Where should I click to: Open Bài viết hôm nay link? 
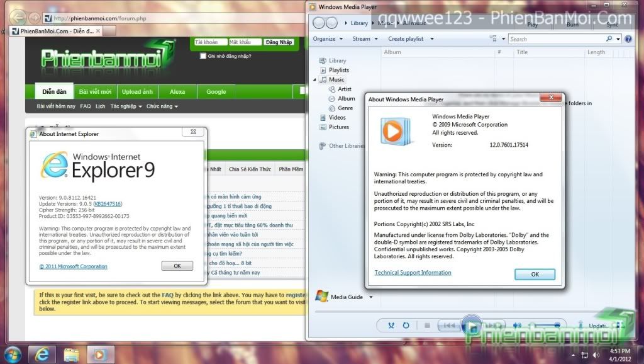[56, 106]
